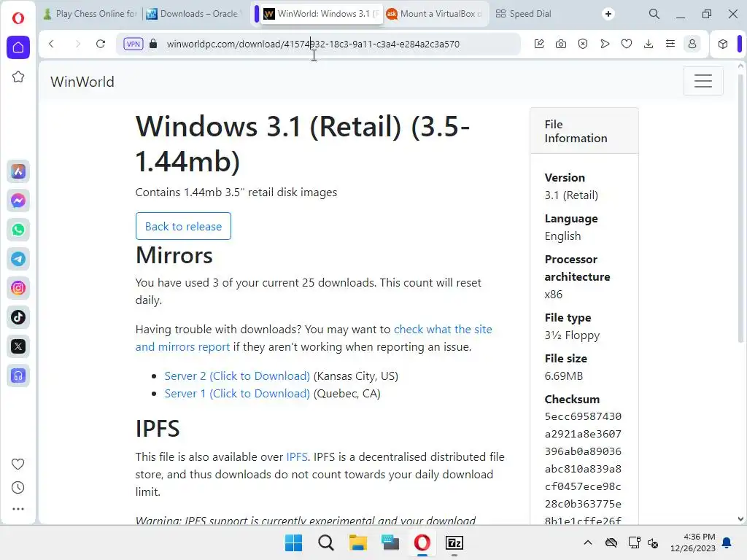The image size is (747, 560).
Task: Click the page vertical scrollbar thumb
Action: point(740,207)
